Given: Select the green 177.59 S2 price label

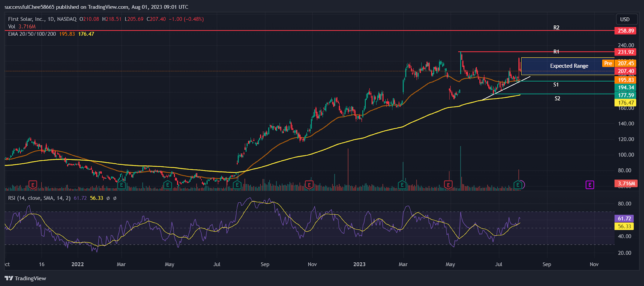Looking at the screenshot, I should point(626,95).
